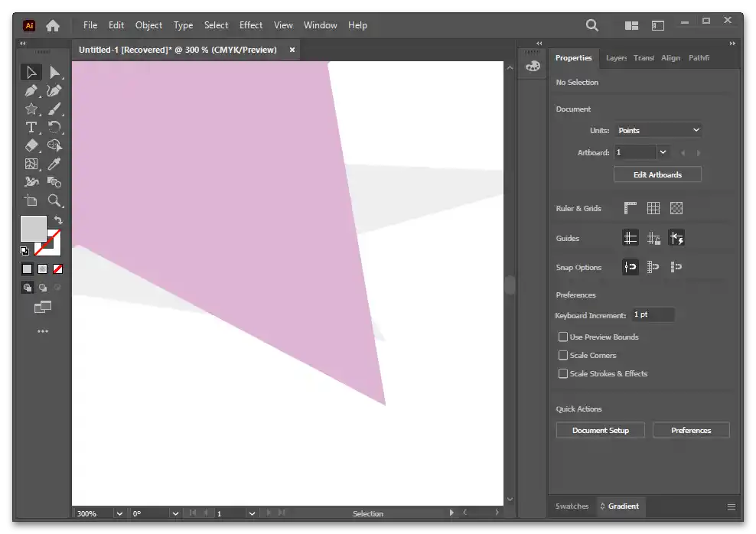Viewport: 756px width, 534px height.
Task: Enable Use Preview Bounds checkbox
Action: pyautogui.click(x=563, y=337)
